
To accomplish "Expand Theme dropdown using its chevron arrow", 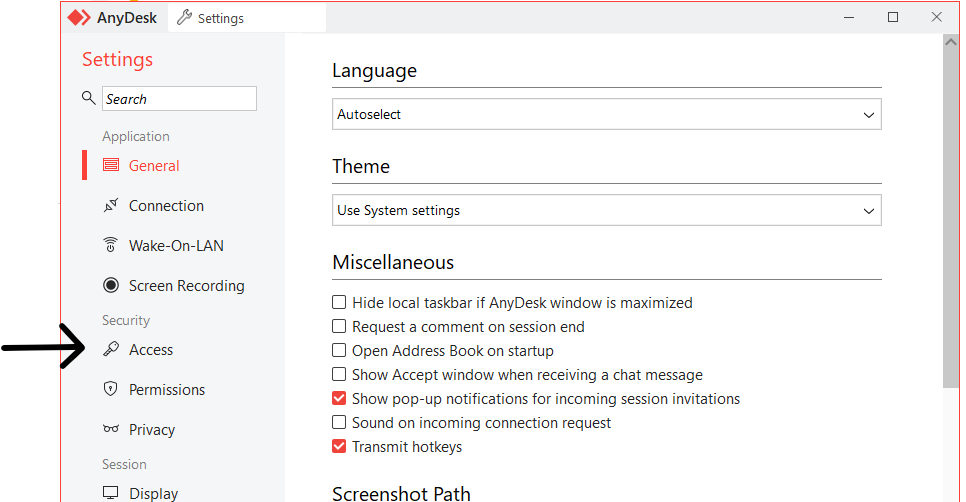I will coord(869,211).
